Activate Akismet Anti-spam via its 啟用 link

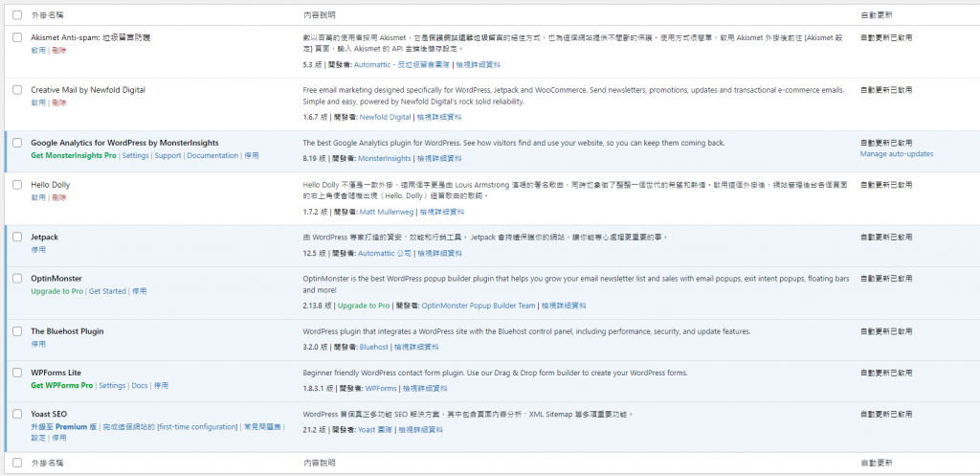[38, 50]
